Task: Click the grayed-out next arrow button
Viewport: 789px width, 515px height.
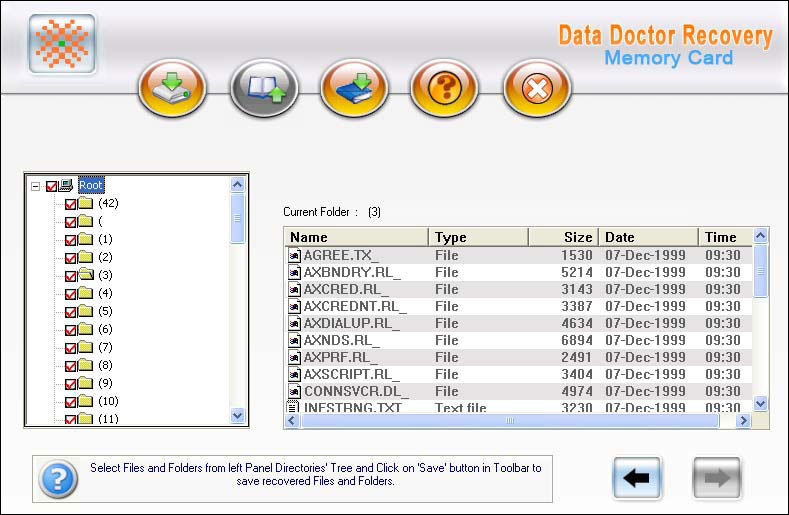Action: coord(717,478)
